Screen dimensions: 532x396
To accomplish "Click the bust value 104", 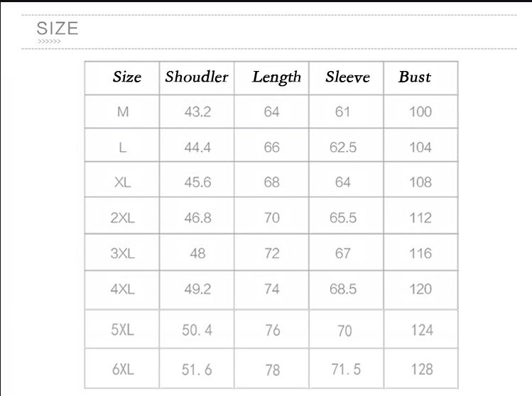I will pos(420,147).
